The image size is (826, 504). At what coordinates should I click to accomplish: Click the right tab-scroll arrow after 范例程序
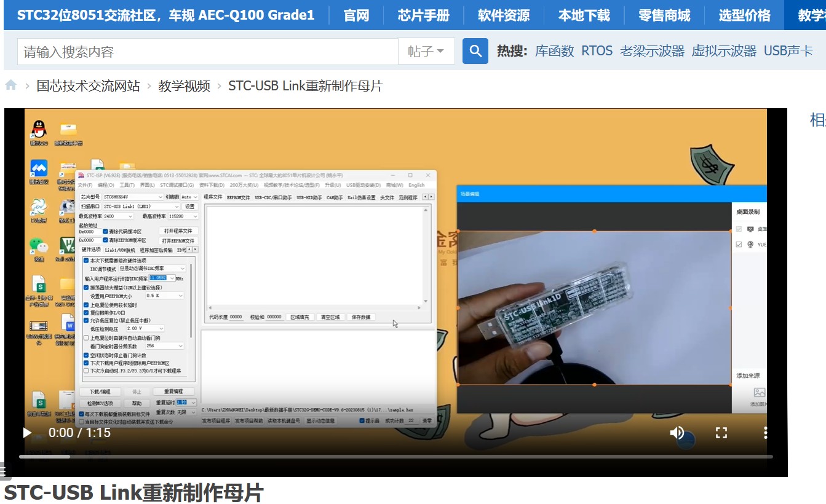432,197
